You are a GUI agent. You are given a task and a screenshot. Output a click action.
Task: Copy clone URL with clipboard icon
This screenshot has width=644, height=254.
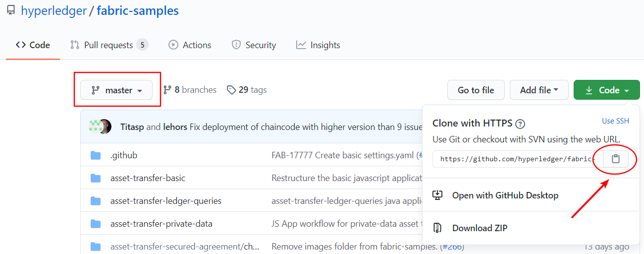615,159
